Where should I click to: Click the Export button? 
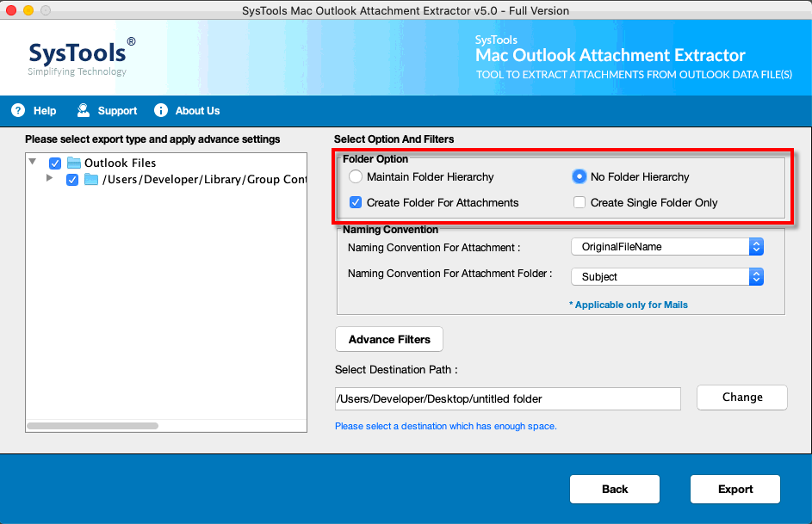click(x=735, y=490)
